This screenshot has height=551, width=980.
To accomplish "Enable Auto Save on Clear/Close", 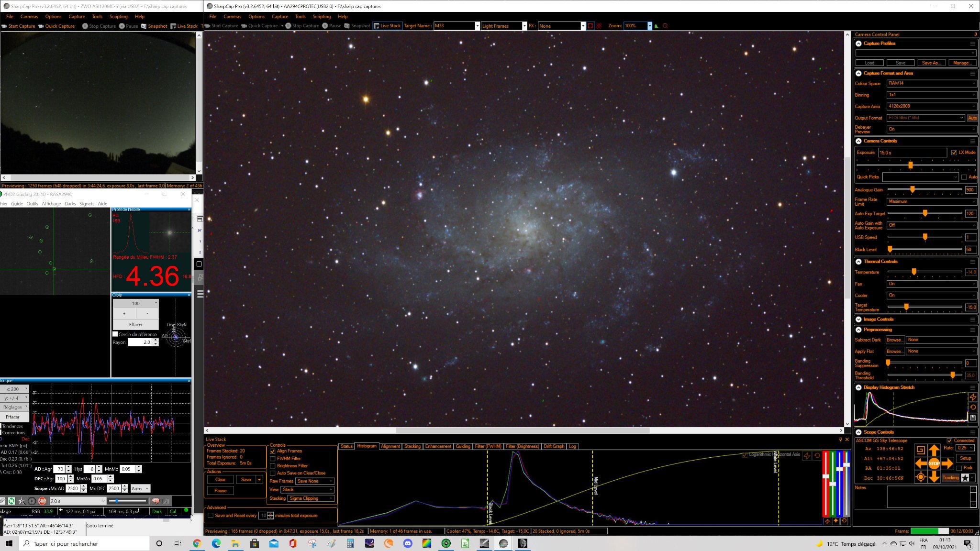I will (273, 473).
